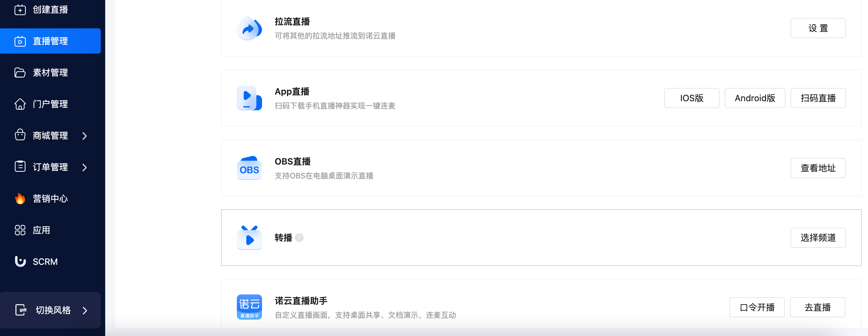
Task: Click the Android版 download button
Action: [x=754, y=98]
